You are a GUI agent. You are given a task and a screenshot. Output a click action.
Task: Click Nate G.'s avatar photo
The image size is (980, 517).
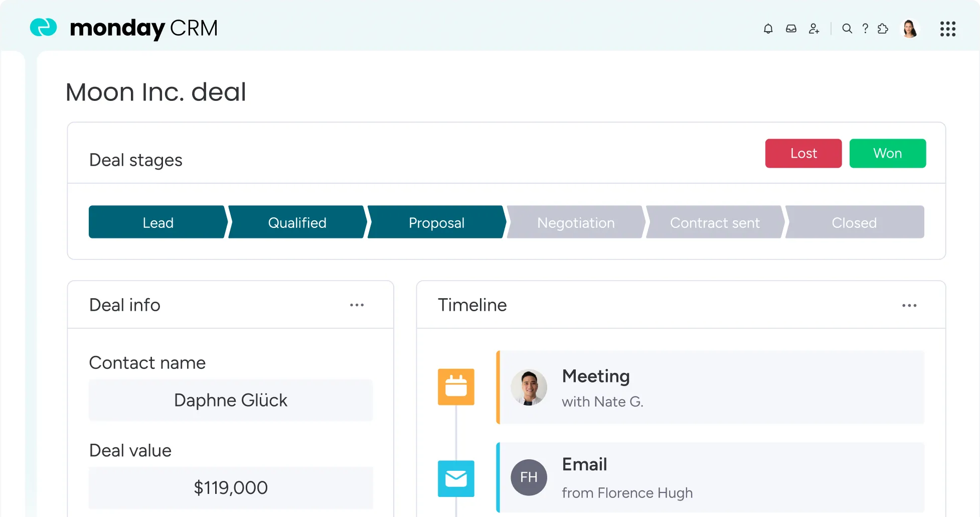coord(529,387)
